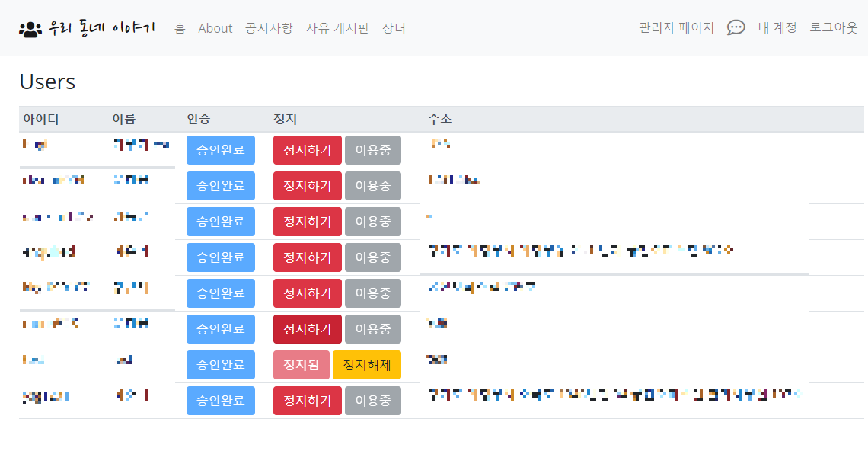Navigate to the 홈 menu item
The image size is (868, 451).
pos(180,28)
